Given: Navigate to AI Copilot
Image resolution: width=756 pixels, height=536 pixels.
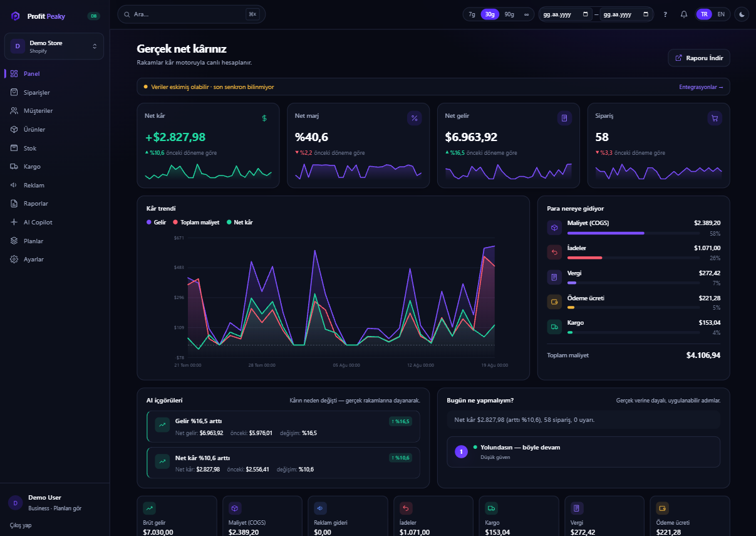Looking at the screenshot, I should point(55,222).
